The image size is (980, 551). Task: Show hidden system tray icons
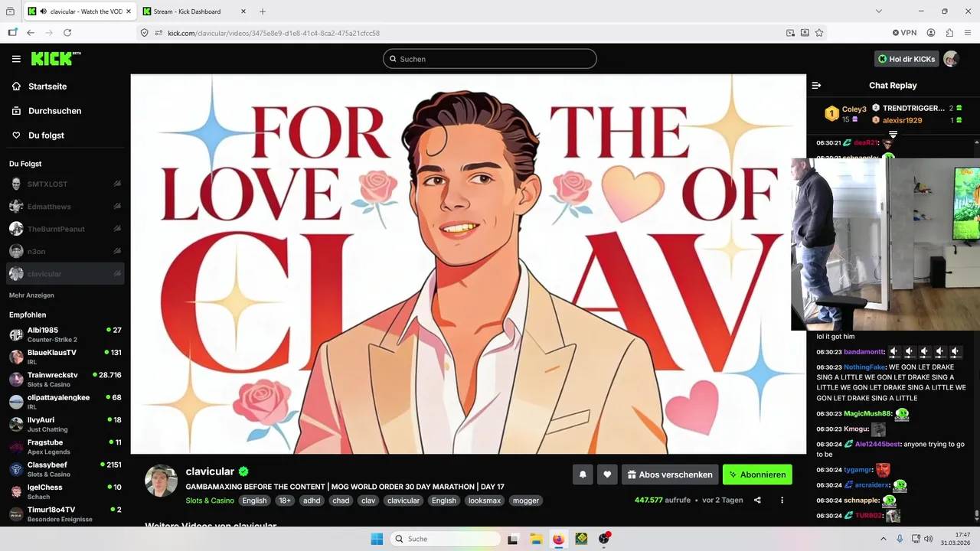click(884, 539)
